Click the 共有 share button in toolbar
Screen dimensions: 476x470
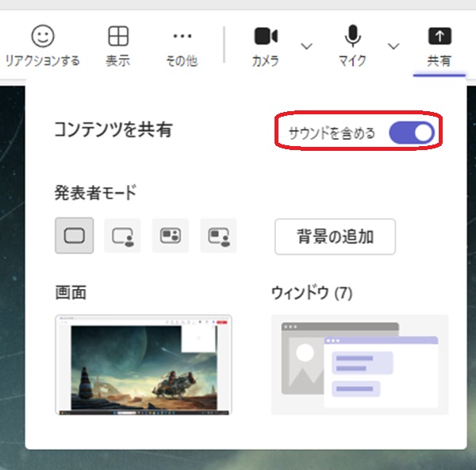(x=439, y=45)
